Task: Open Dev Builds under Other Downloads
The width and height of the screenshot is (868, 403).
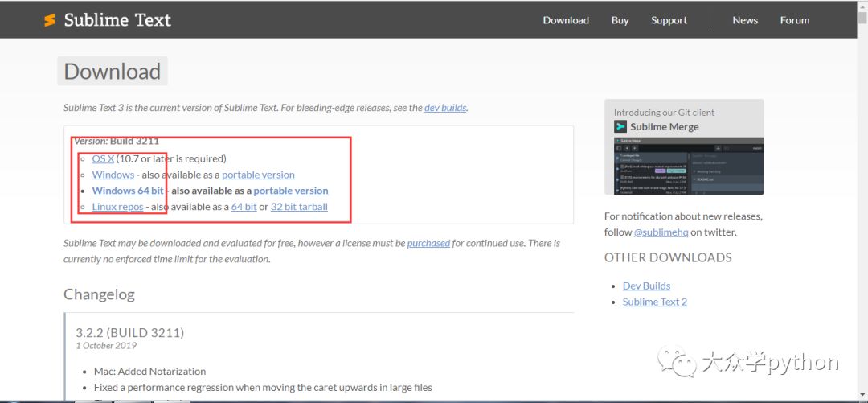Action: 646,286
